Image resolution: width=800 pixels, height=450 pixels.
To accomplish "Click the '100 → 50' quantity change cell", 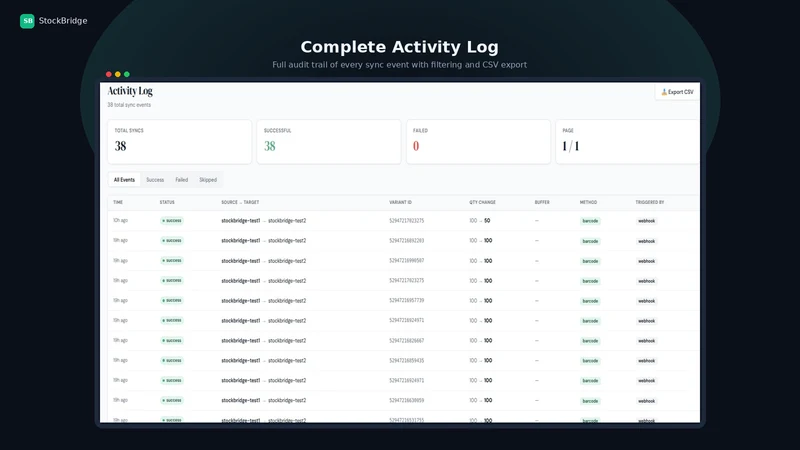I will (x=480, y=221).
